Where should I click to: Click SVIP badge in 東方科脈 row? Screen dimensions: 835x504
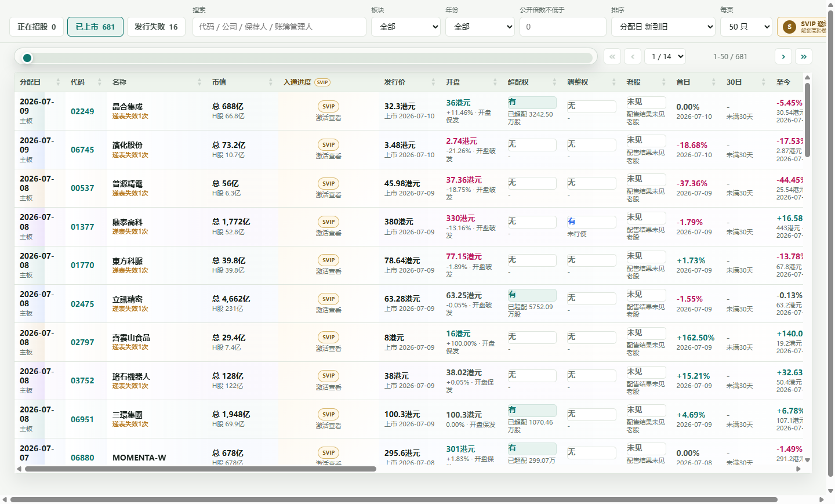(329, 260)
